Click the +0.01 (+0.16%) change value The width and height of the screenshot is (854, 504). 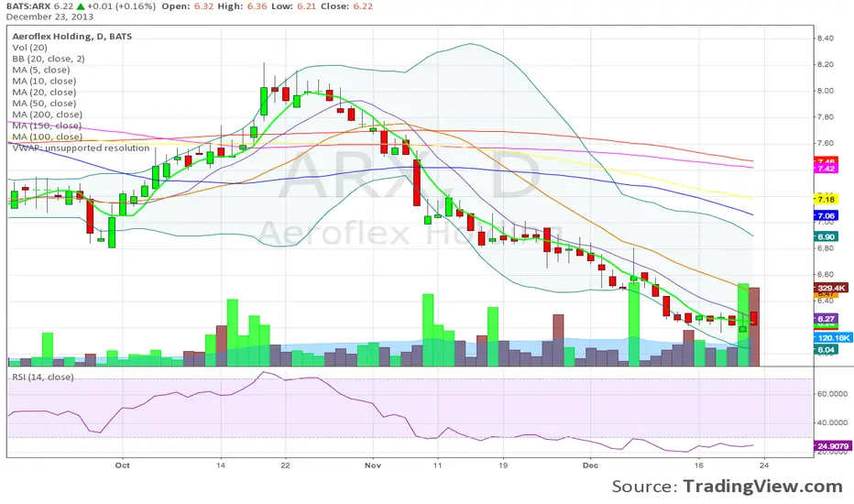pyautogui.click(x=122, y=6)
